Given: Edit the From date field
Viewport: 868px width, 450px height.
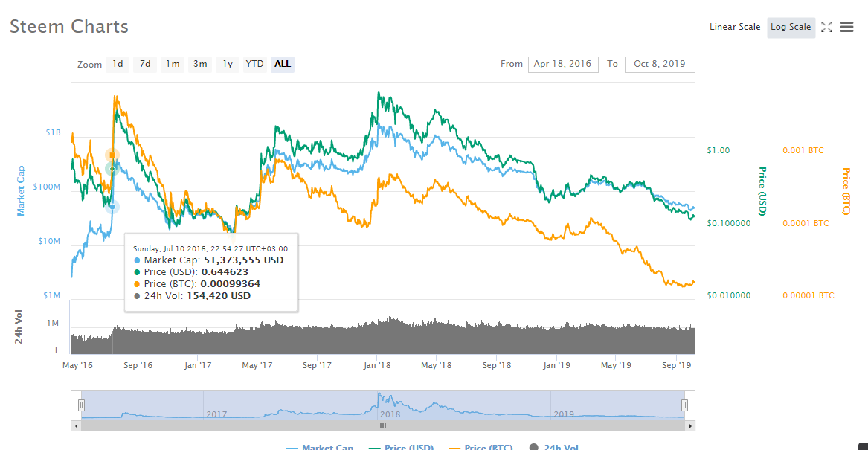Looking at the screenshot, I should [x=562, y=64].
